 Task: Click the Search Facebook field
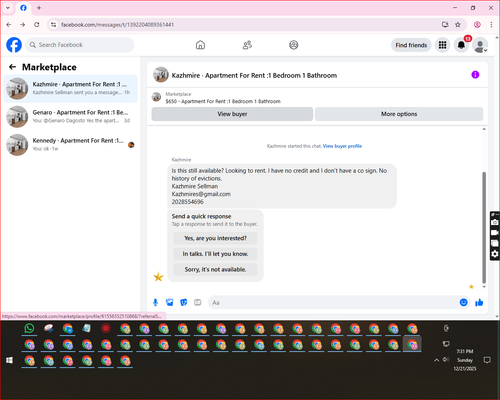click(80, 45)
